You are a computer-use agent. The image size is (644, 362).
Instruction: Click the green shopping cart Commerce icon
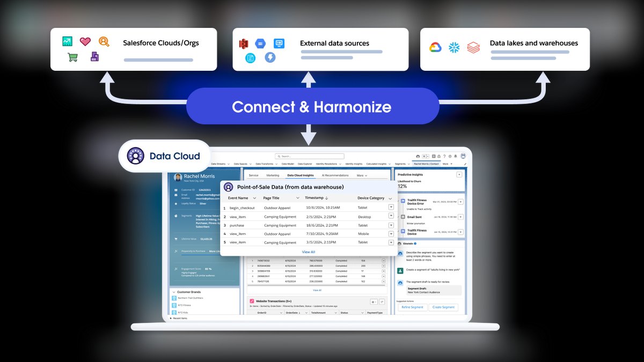[72, 57]
